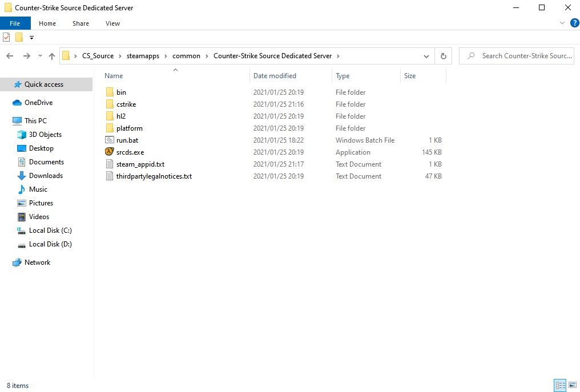
Task: Open the View ribbon tab
Action: [112, 23]
